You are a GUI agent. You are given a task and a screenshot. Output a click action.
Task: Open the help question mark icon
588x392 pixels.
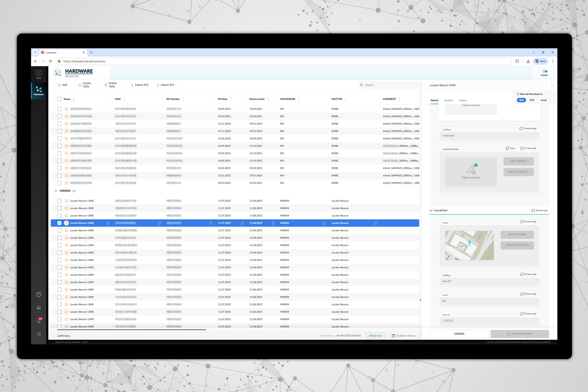coord(39,294)
